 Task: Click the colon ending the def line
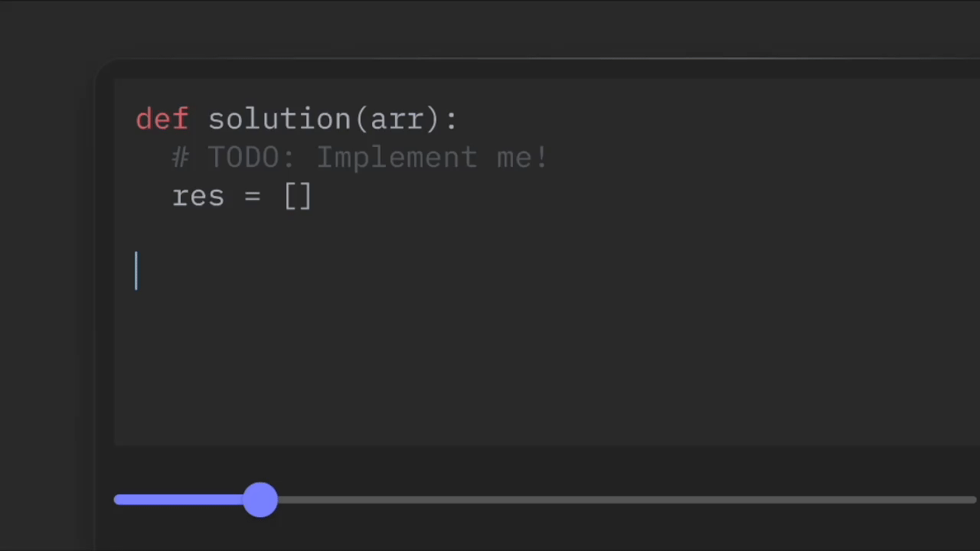pos(451,119)
